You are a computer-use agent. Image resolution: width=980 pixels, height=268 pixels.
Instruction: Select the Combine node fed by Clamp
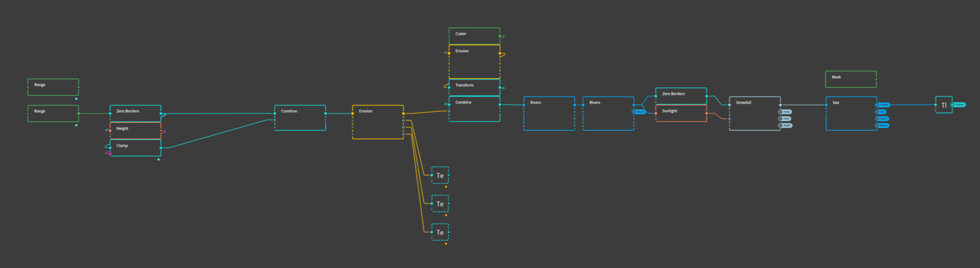point(300,117)
